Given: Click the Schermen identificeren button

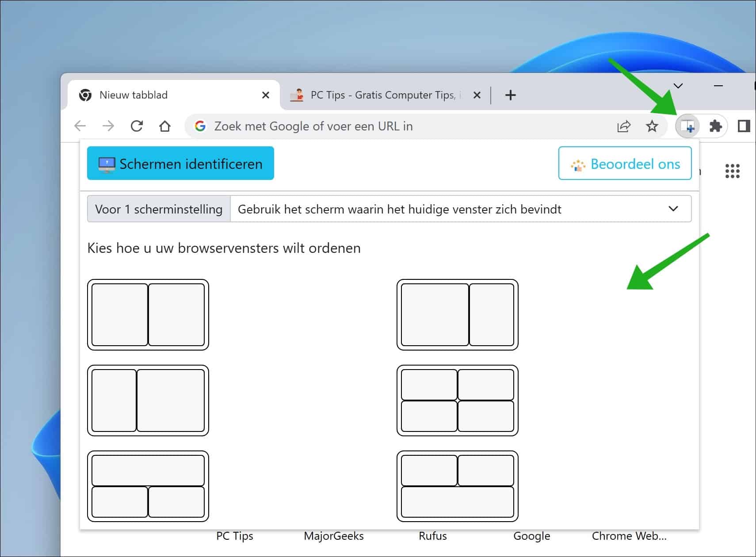Looking at the screenshot, I should (180, 163).
